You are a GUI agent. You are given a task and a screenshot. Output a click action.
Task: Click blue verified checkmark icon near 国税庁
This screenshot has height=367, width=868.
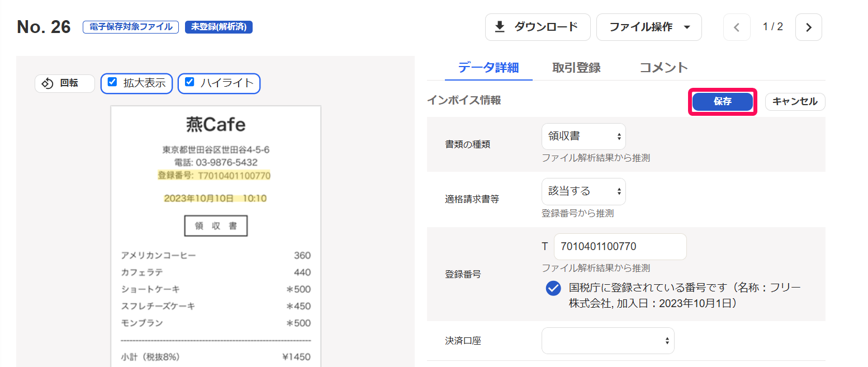[x=553, y=288]
